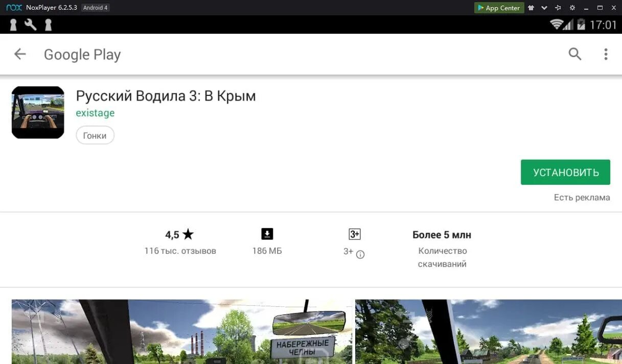Open Google Play search
The height and width of the screenshot is (364, 622).
click(x=575, y=54)
